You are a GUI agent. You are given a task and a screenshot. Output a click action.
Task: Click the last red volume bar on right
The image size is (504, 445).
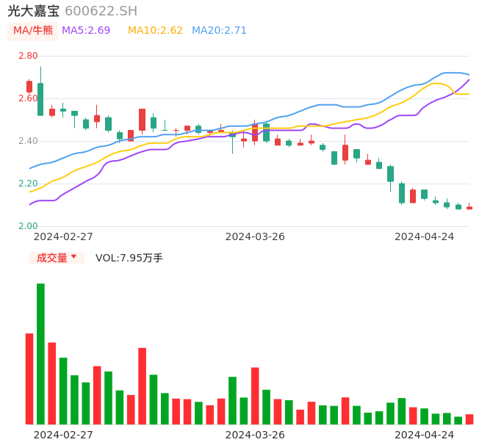pyautogui.click(x=469, y=419)
